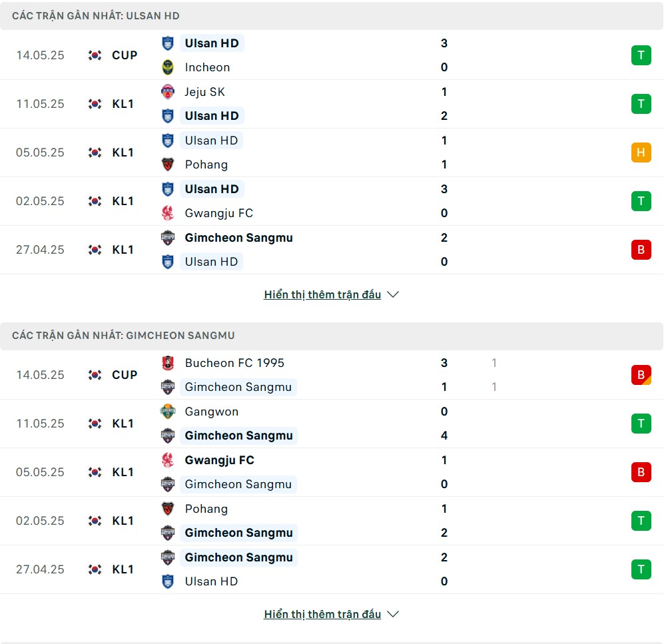Click the Jeju SK club crest
Image resolution: width=664 pixels, height=644 pixels.
tap(168, 91)
